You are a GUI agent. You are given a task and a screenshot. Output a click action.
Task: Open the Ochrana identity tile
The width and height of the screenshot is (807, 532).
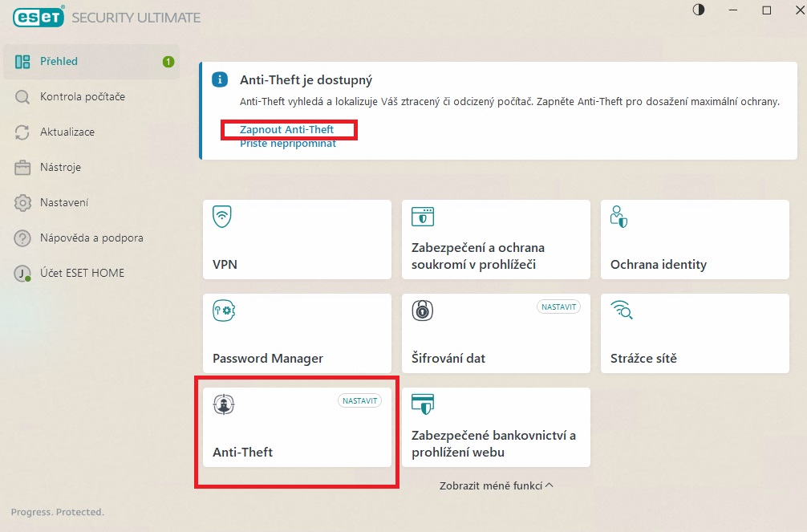(x=695, y=239)
